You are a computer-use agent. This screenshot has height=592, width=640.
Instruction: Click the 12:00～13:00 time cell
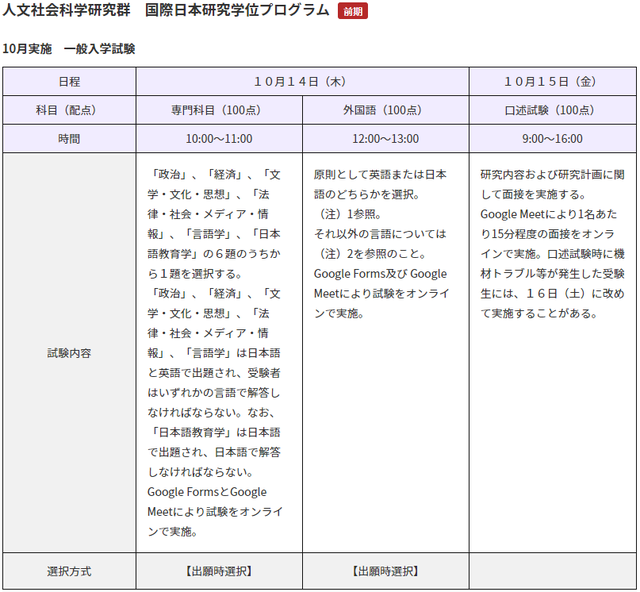tap(386, 139)
